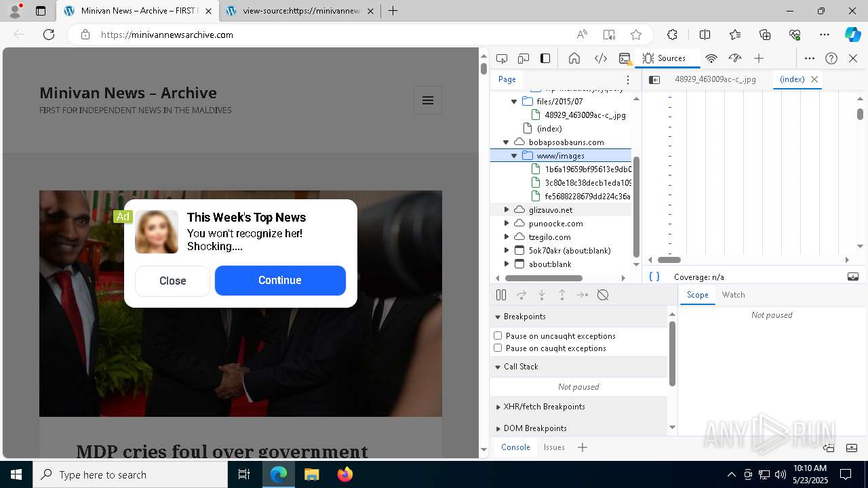Switch to the Scope tab
868x488 pixels.
[x=697, y=295]
